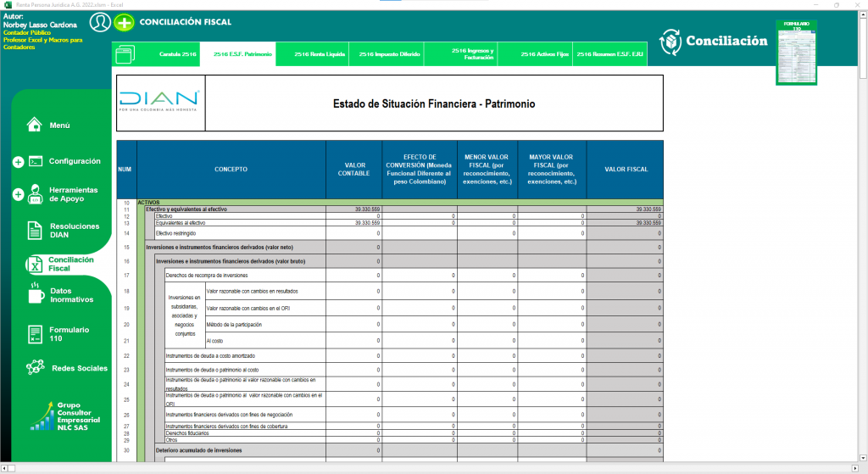
Task: Select the Conciliación Fiscal Excel icon
Action: tap(35, 264)
